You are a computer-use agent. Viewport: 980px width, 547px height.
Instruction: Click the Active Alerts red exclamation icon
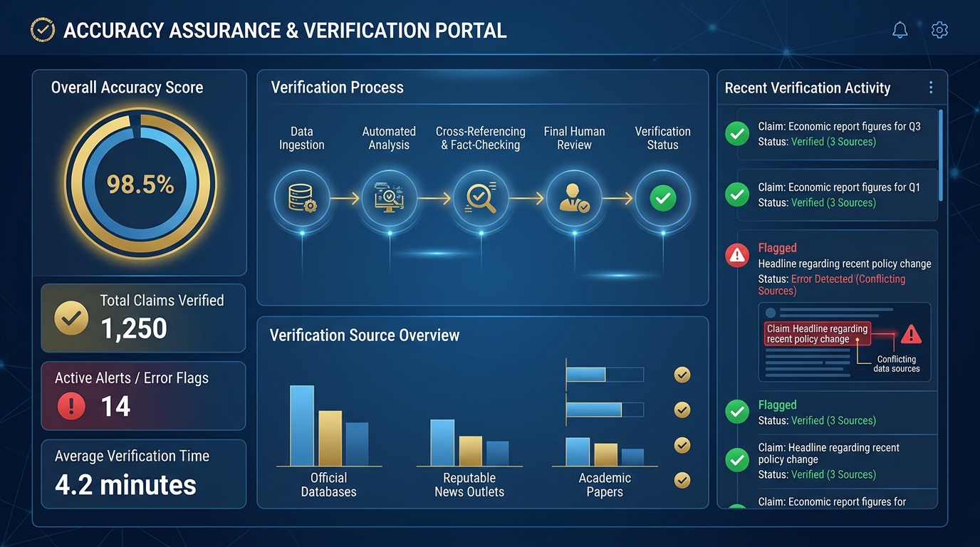click(71, 407)
